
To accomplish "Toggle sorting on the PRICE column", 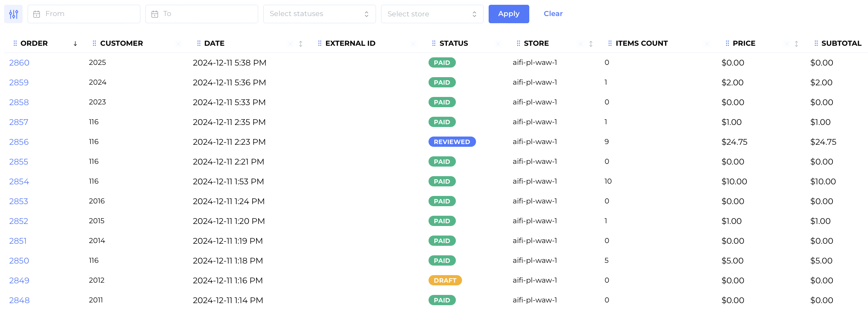I will tap(796, 44).
